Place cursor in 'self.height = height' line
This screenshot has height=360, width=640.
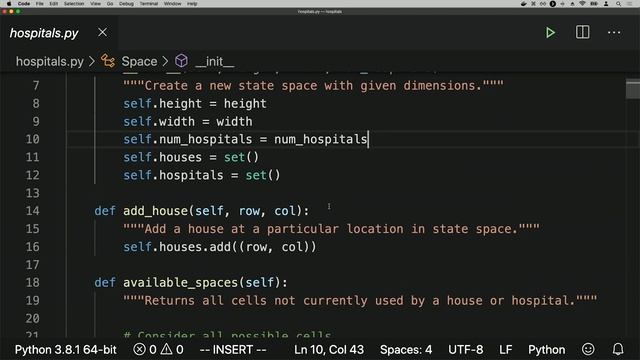coord(195,104)
